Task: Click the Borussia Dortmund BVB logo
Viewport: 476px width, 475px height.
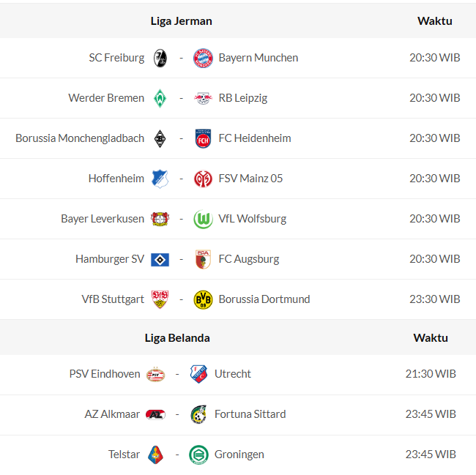Action: tap(203, 299)
